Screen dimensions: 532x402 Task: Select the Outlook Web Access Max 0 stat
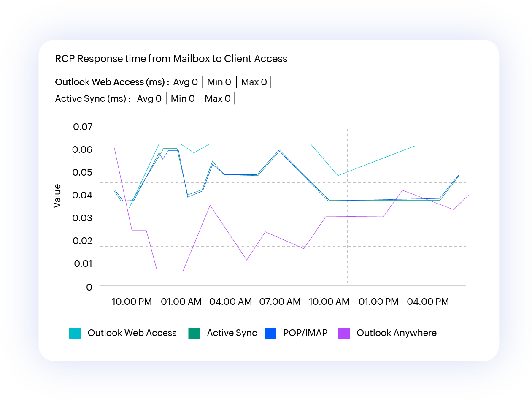point(254,82)
